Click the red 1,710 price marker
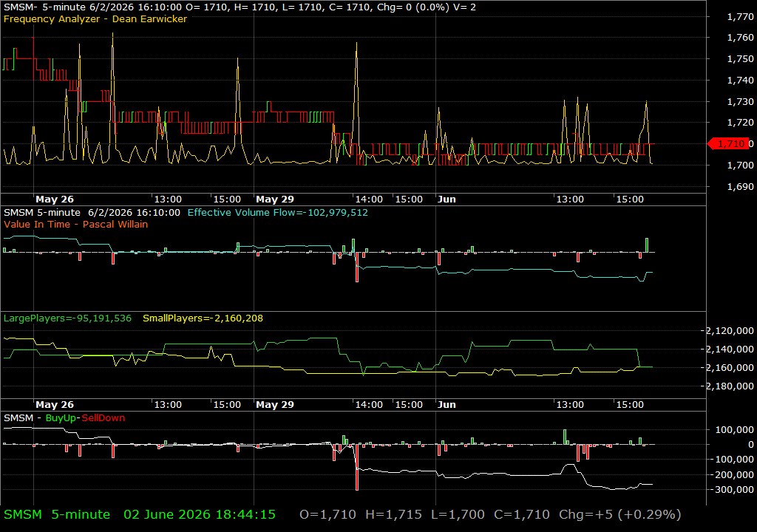The width and height of the screenshot is (757, 532). (x=727, y=143)
